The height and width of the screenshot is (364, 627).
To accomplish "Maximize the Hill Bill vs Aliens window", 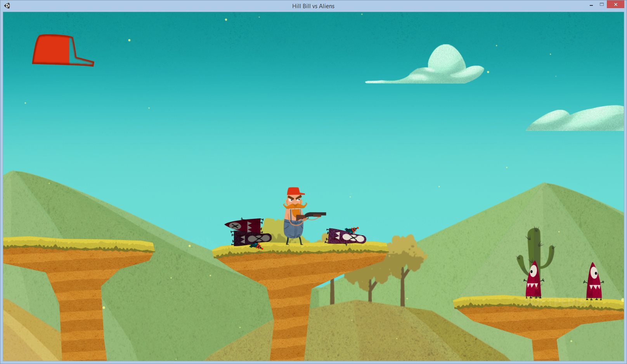I will click(602, 5).
